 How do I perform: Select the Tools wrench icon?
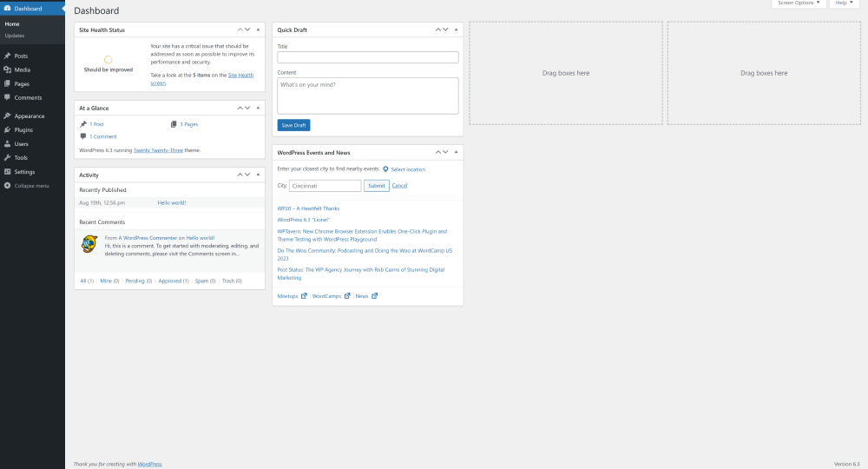tap(7, 157)
